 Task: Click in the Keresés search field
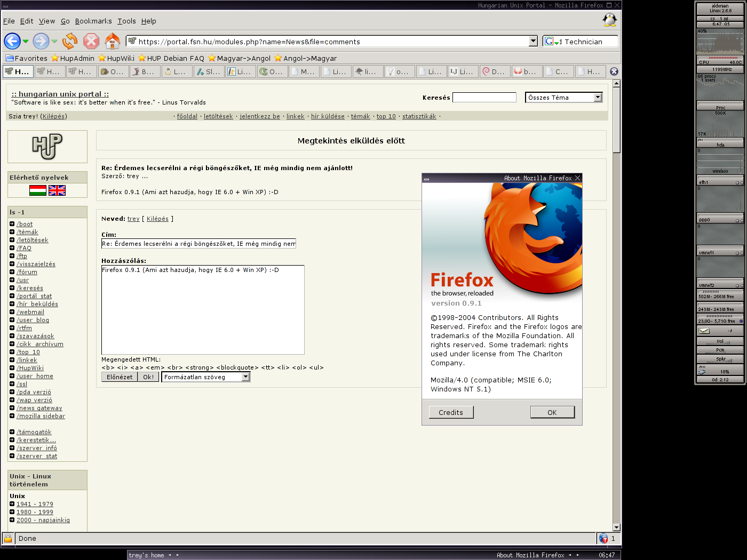point(484,97)
